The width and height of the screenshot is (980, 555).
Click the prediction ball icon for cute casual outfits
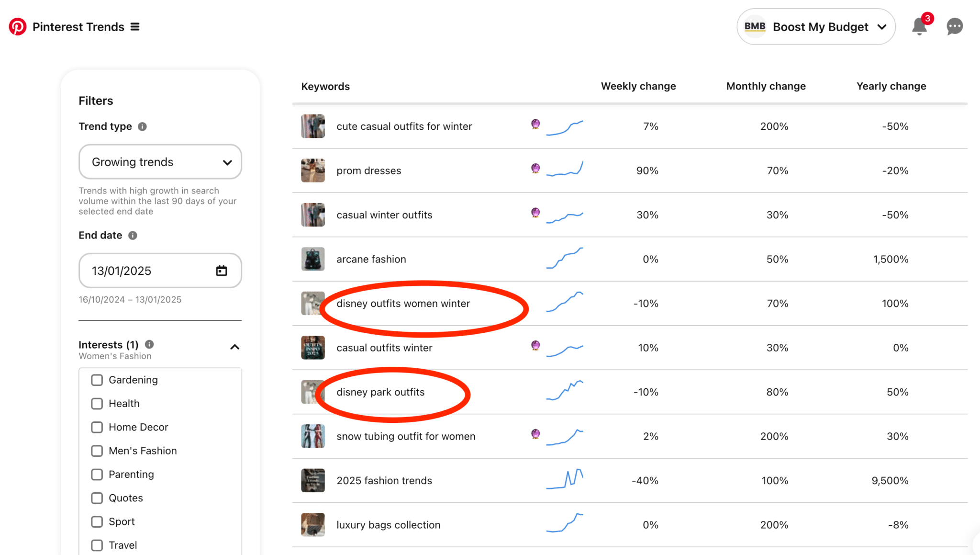(535, 124)
